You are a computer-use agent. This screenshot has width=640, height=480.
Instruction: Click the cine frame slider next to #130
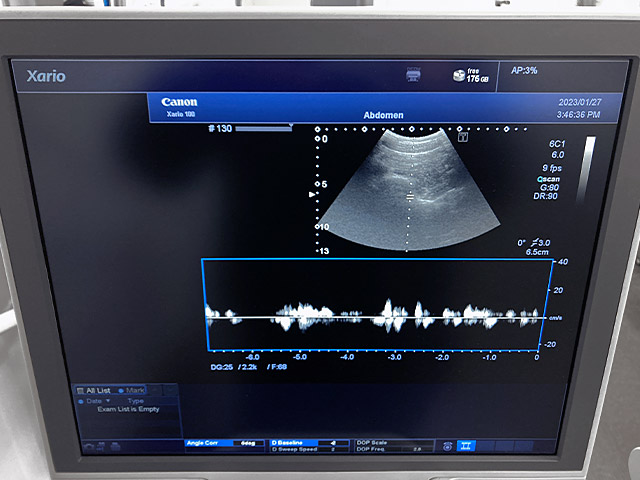click(x=264, y=128)
